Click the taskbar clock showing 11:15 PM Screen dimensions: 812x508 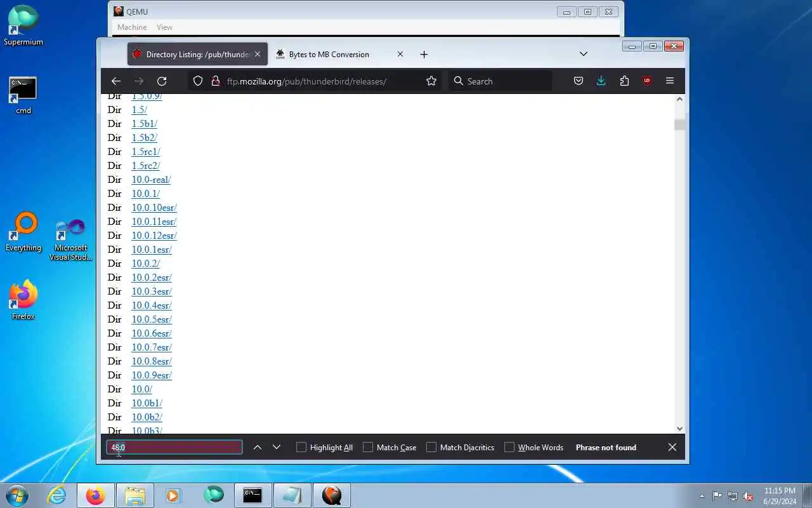tap(780, 496)
